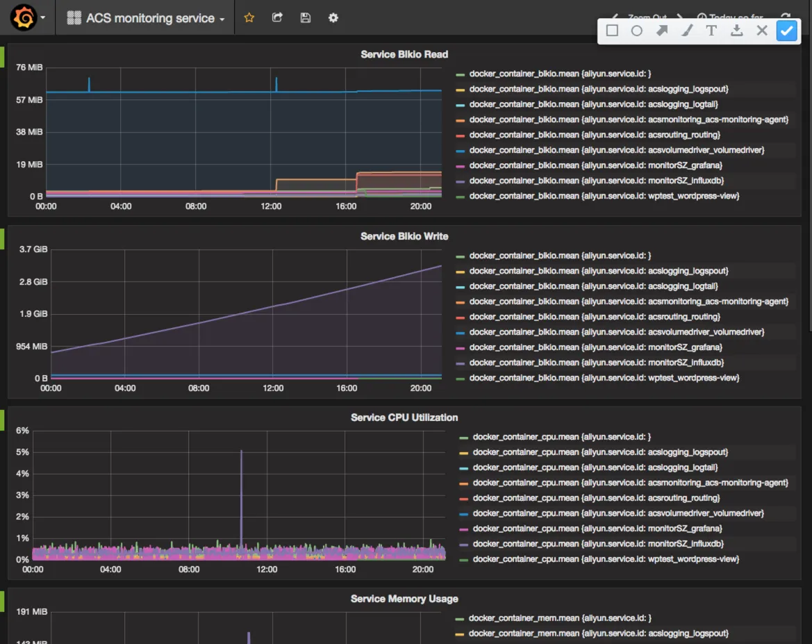
Task: Star this dashboard as favorite
Action: 249,17
